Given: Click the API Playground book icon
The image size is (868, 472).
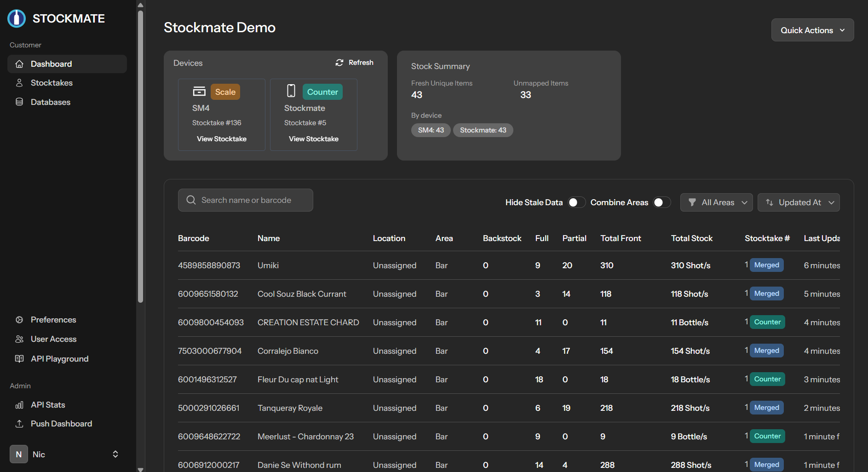Looking at the screenshot, I should point(19,359).
